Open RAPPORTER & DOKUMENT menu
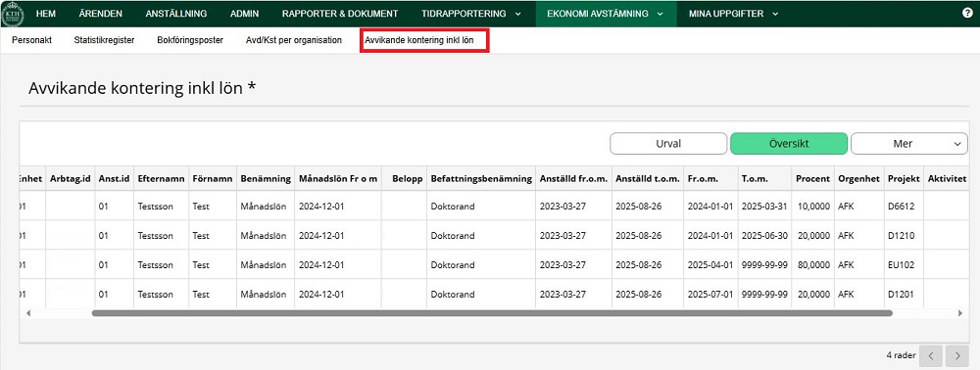The image size is (980, 370). click(x=340, y=13)
